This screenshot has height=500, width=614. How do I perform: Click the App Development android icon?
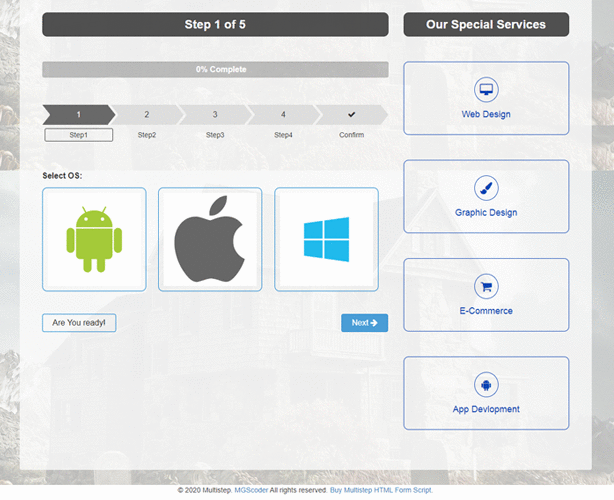pyautogui.click(x=486, y=384)
